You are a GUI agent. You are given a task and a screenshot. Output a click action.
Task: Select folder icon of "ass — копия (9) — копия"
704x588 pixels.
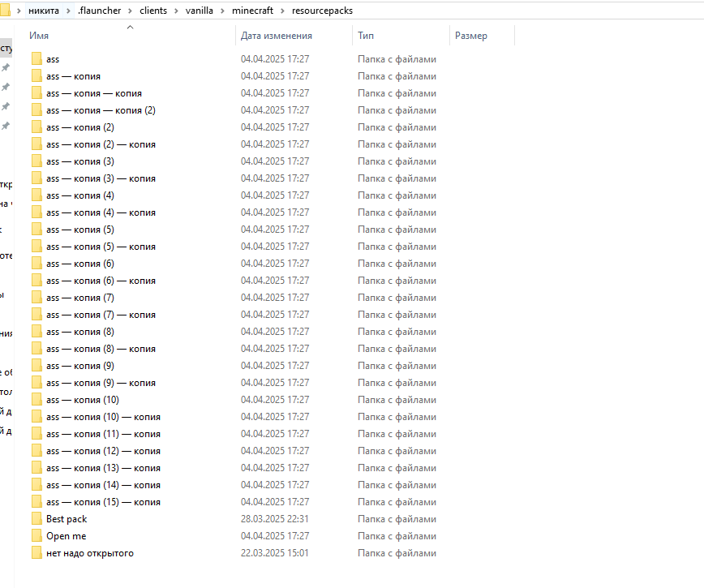(36, 383)
